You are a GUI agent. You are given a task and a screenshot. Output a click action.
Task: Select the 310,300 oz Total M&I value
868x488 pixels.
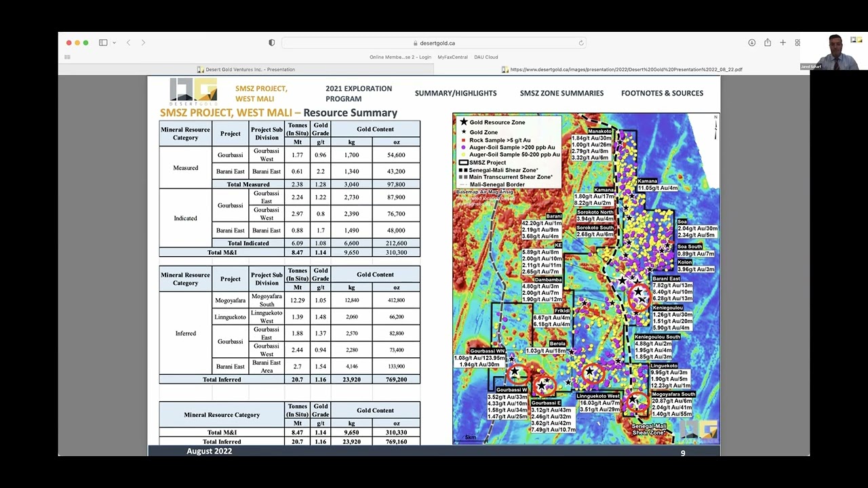pyautogui.click(x=396, y=252)
